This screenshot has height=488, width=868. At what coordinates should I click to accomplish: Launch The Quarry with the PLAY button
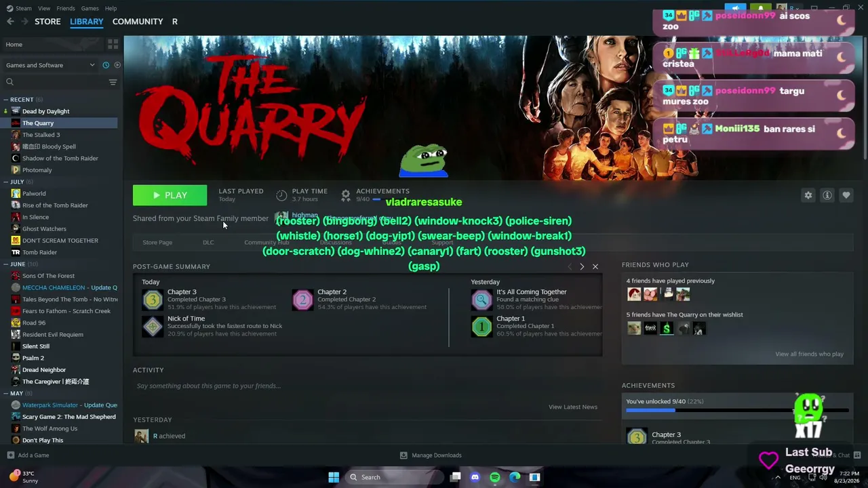[170, 195]
